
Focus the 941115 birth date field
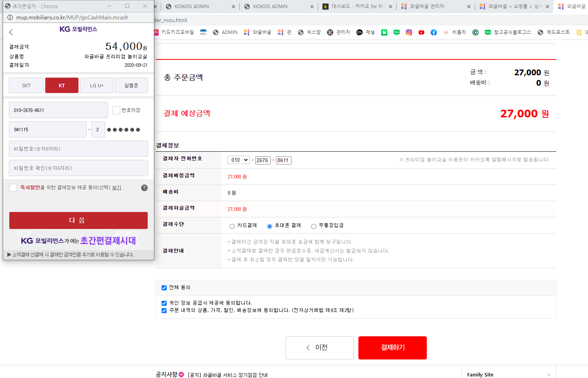[48, 129]
